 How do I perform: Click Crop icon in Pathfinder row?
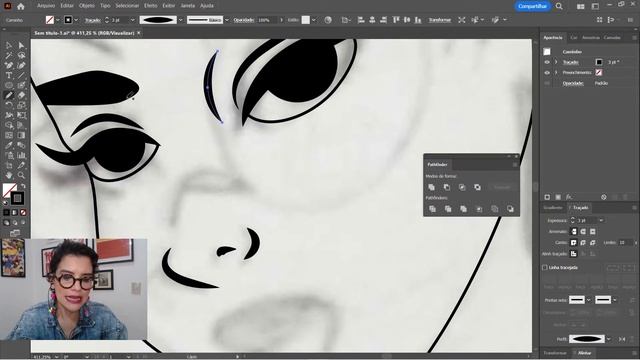479,209
